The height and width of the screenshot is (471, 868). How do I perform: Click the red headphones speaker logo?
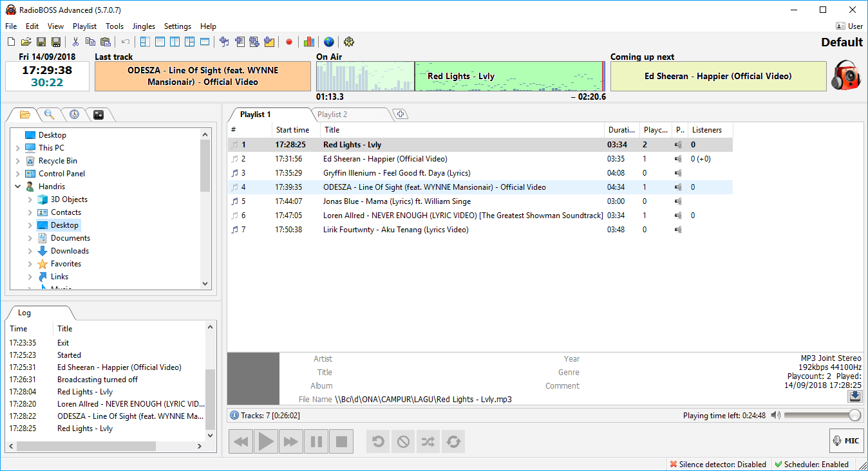coord(845,76)
